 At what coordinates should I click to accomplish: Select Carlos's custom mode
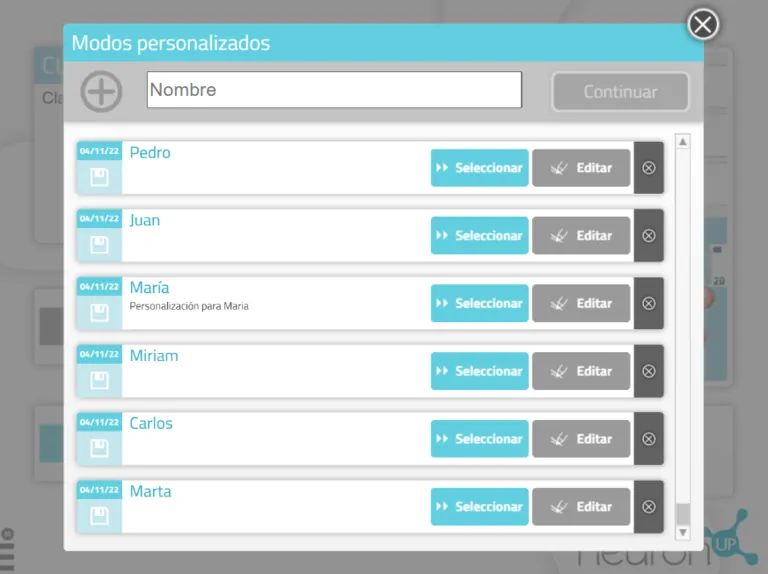coord(479,439)
